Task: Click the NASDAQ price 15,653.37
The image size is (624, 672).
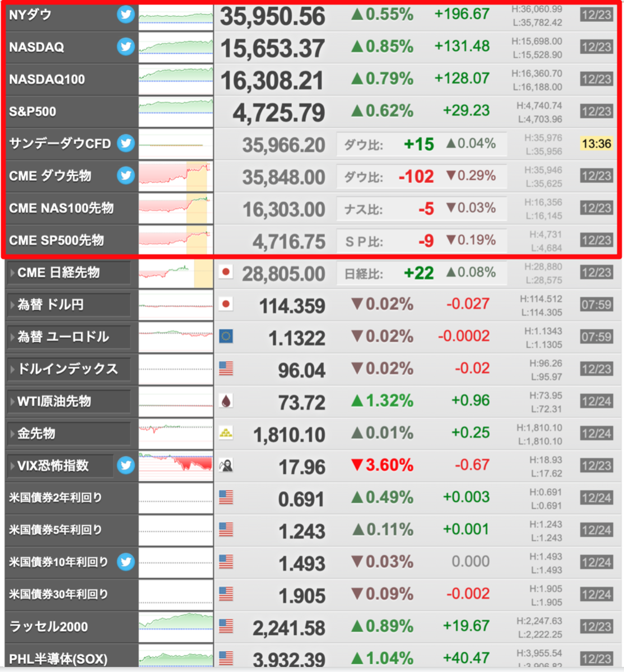Action: 272,49
